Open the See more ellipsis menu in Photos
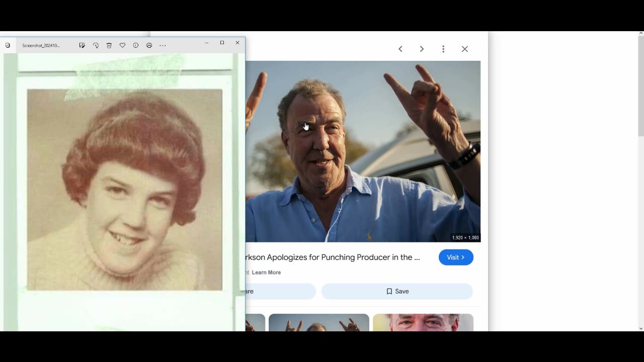 163,45
